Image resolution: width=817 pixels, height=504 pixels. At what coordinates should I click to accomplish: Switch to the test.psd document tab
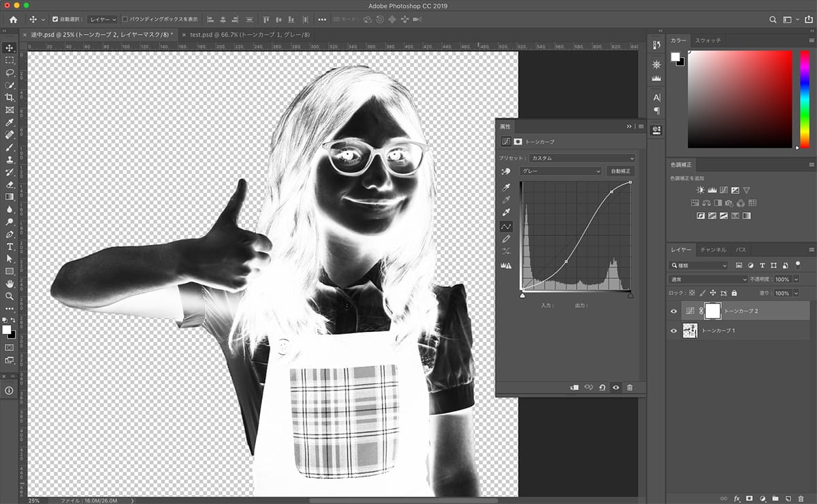[249, 34]
